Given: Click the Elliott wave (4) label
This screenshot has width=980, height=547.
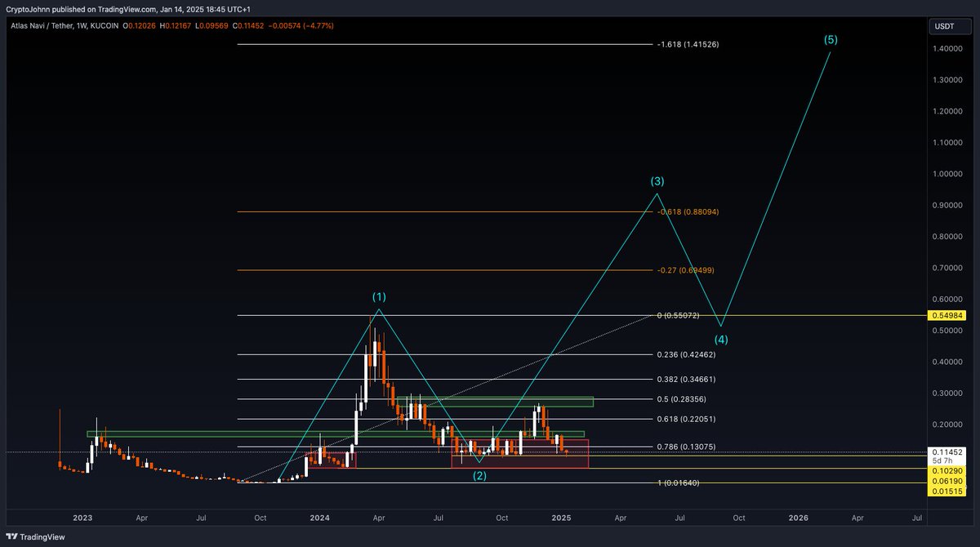Looking at the screenshot, I should pos(721,340).
